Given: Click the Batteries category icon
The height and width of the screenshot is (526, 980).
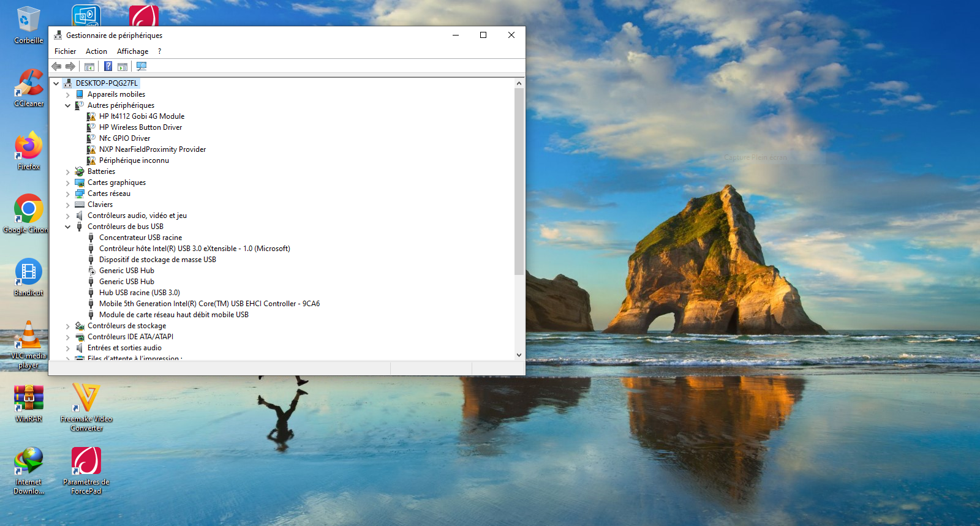Looking at the screenshot, I should point(80,171).
